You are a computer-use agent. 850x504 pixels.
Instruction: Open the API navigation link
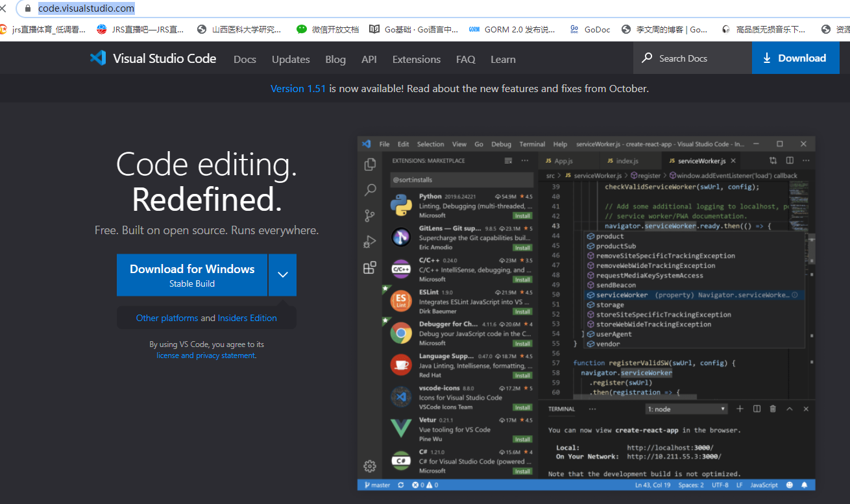(369, 59)
